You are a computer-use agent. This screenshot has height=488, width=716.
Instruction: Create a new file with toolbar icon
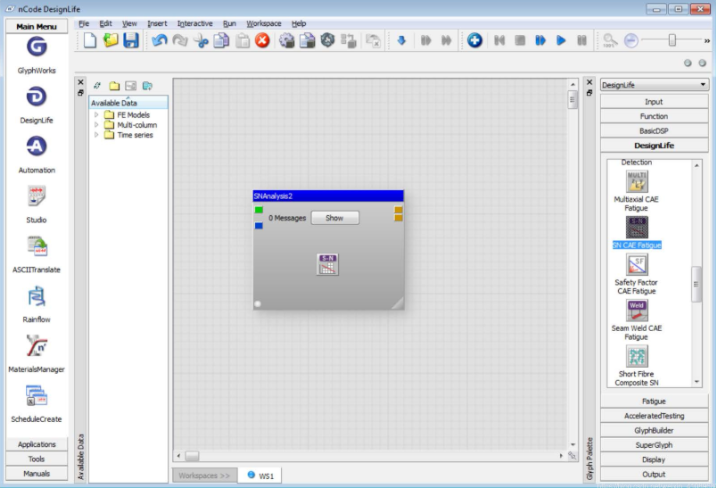tap(90, 41)
